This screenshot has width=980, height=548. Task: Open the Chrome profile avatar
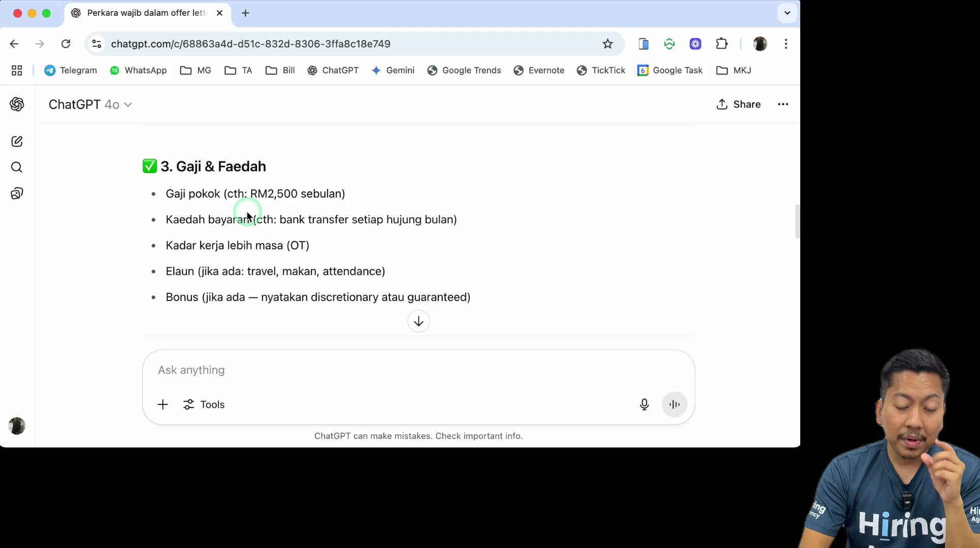[760, 44]
